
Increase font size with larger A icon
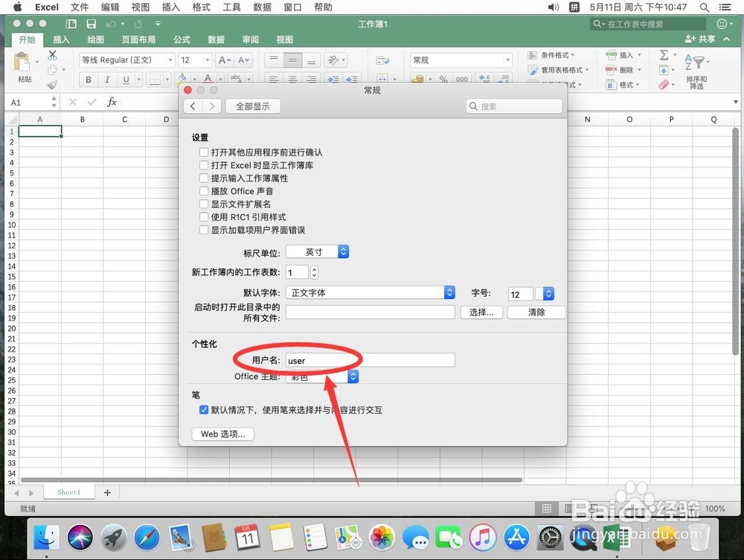click(x=224, y=60)
